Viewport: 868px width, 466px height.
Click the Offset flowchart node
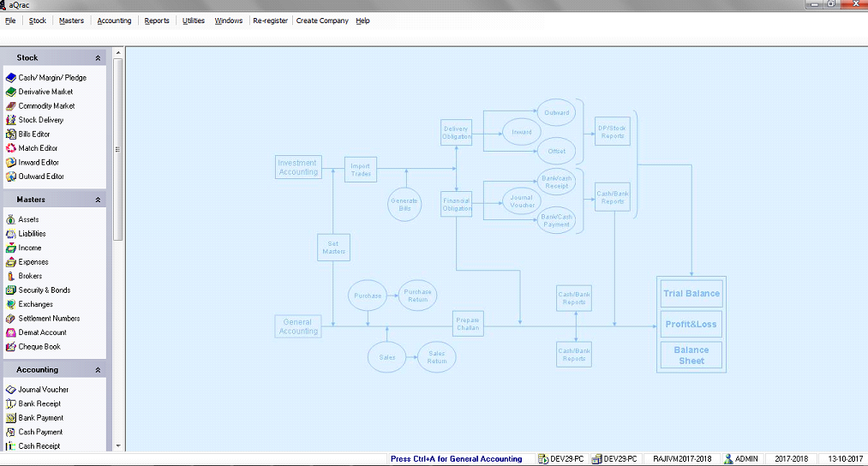(x=556, y=151)
